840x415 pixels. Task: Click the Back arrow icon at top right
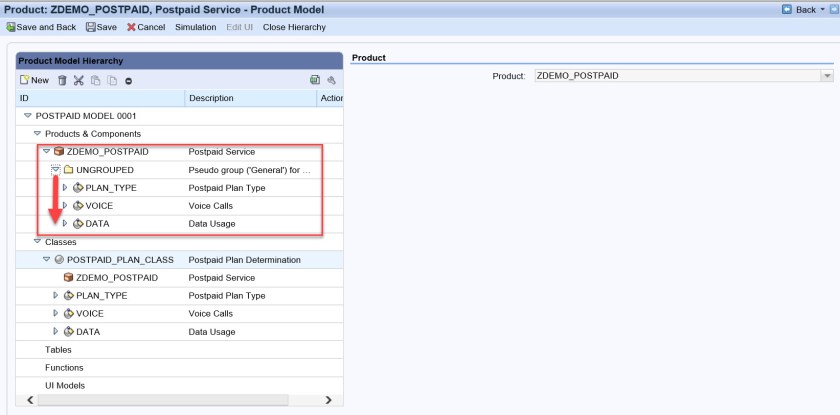coord(787,10)
